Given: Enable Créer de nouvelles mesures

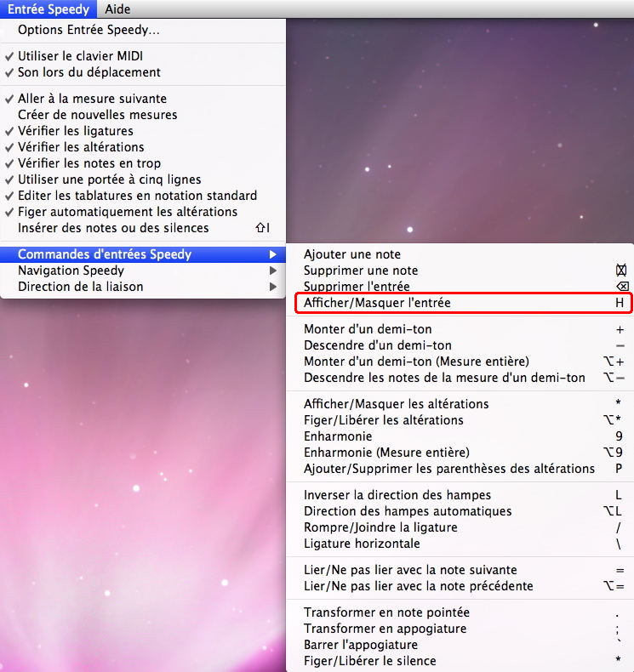Looking at the screenshot, I should [97, 115].
